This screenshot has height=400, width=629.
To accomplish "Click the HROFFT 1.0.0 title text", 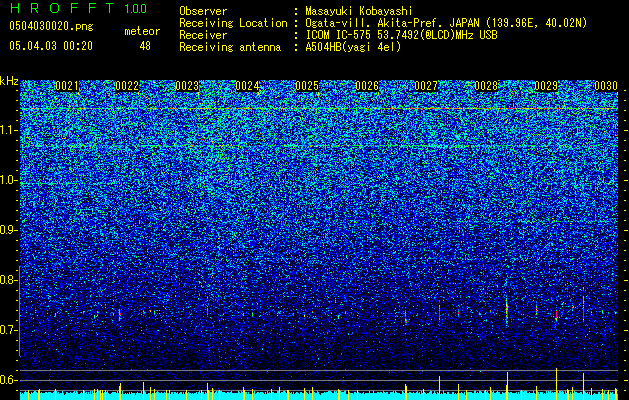I will [78, 8].
